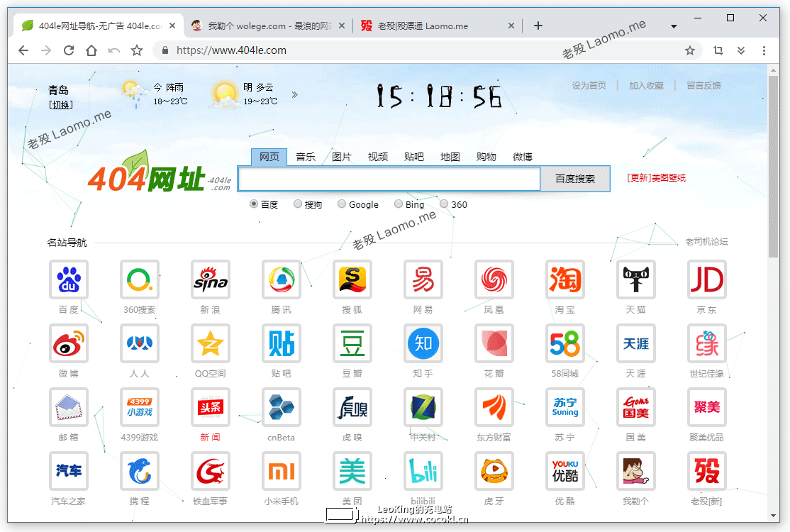Open the Xiaomi (小米手机) site icon
Screen dimensions: 790x532
[x=281, y=472]
